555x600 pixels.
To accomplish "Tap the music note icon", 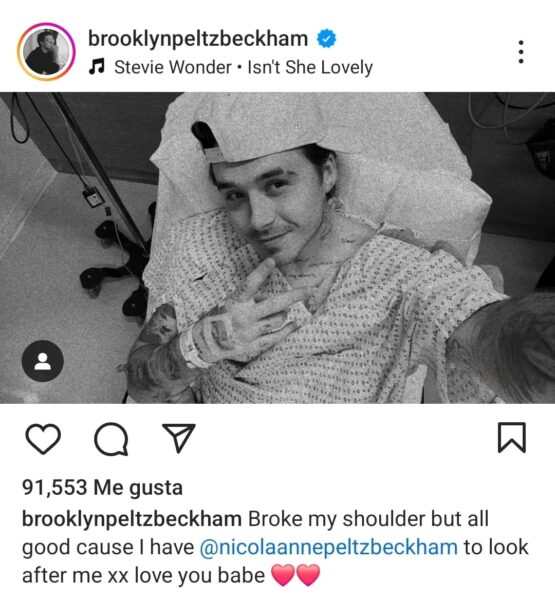I will (x=96, y=67).
